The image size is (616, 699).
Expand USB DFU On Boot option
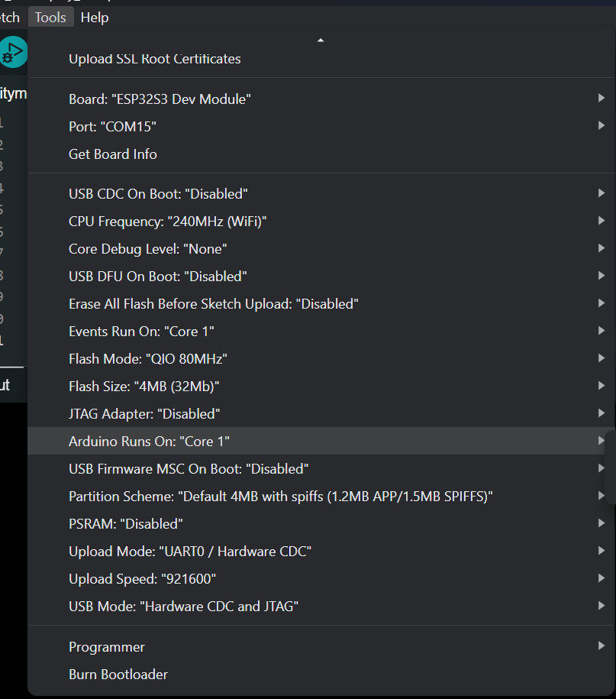pos(321,277)
